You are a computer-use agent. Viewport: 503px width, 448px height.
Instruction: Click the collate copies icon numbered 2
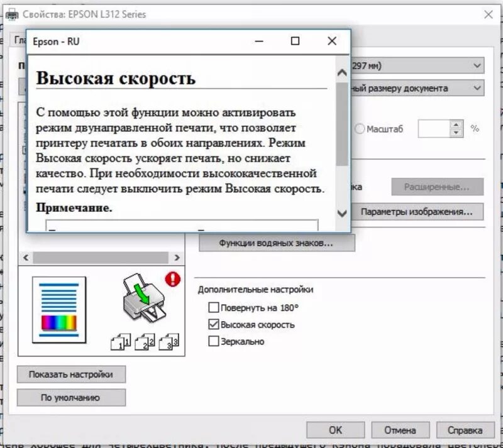pos(145,342)
